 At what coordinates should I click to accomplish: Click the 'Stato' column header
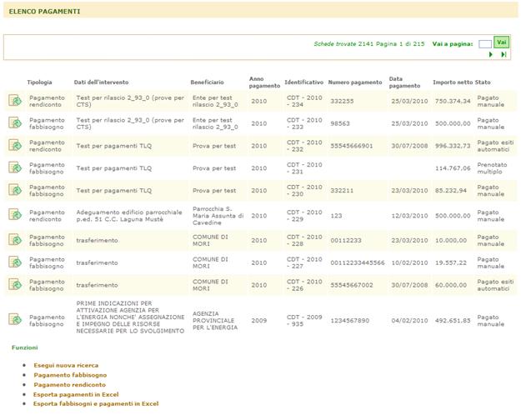tap(483, 82)
